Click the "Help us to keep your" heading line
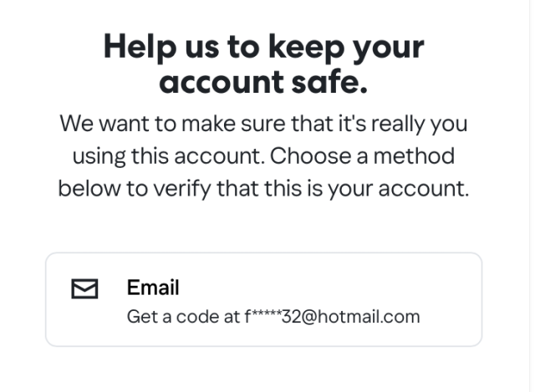Screen dimensions: 535x392 pyautogui.click(x=264, y=48)
